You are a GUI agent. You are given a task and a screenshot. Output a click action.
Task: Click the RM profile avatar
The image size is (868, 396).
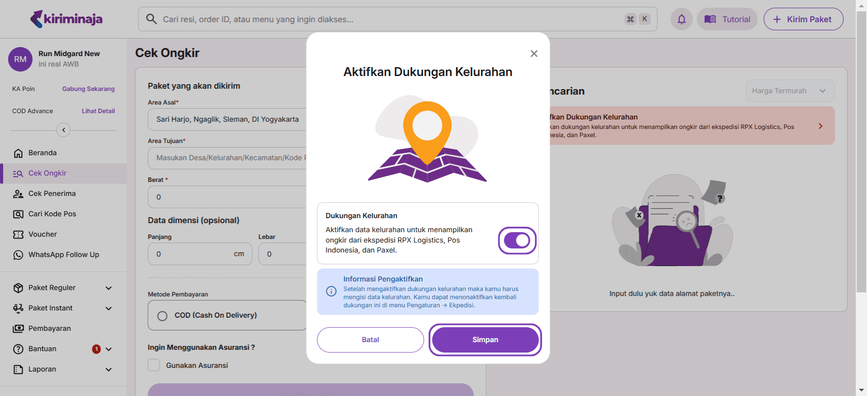20,59
